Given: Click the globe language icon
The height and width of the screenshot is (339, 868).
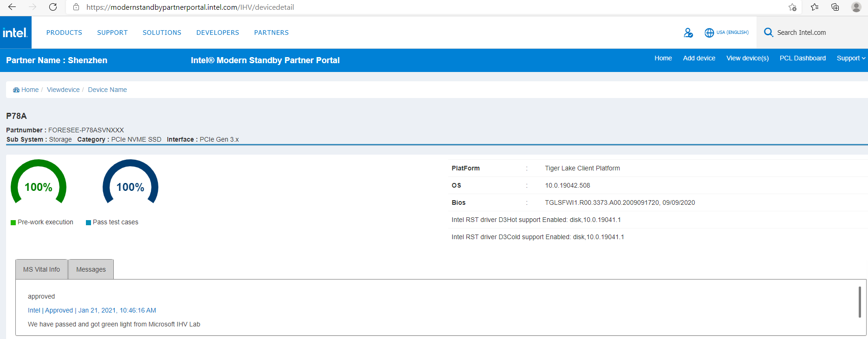Looking at the screenshot, I should tap(709, 33).
